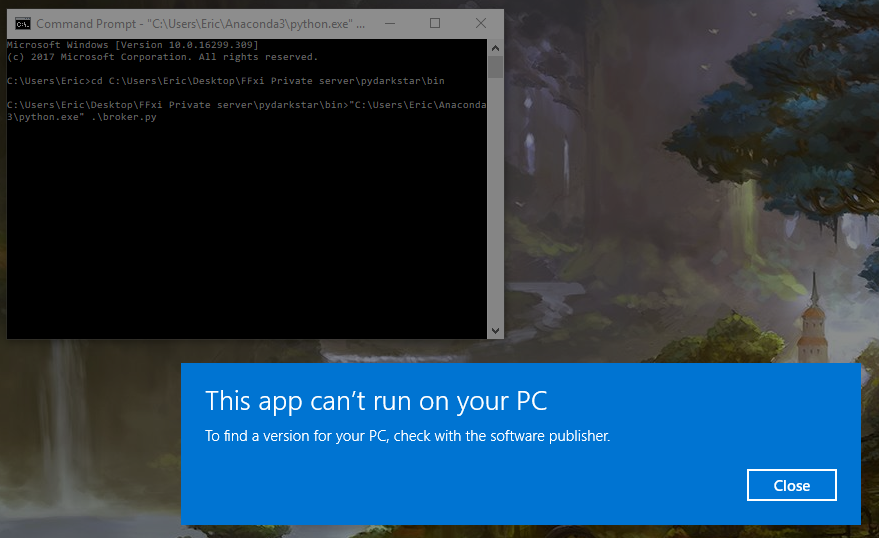Click the console scrollbar down arrow
Viewport: 879px width, 538px height.
(495, 331)
